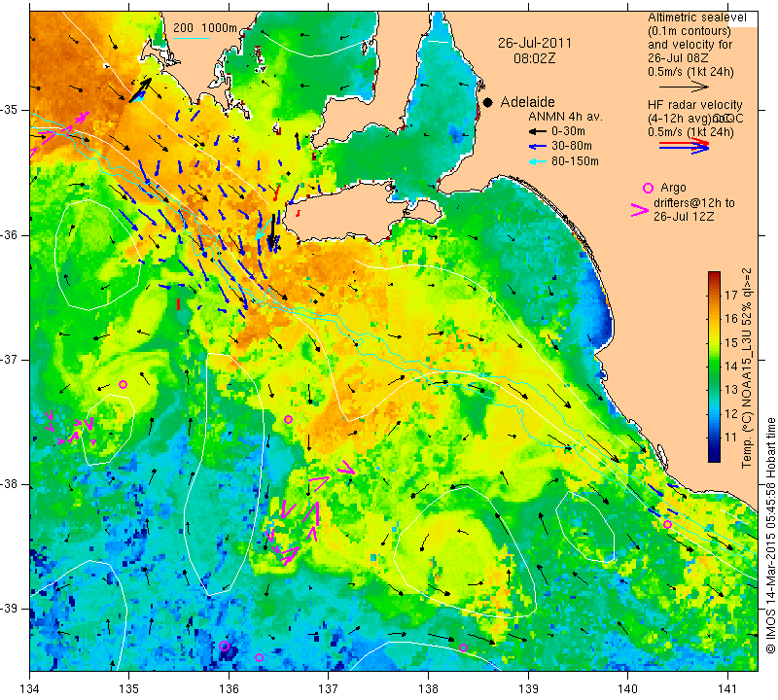Click the 'drifters@12h to' legend text
This screenshot has height=700, width=778.
[693, 203]
